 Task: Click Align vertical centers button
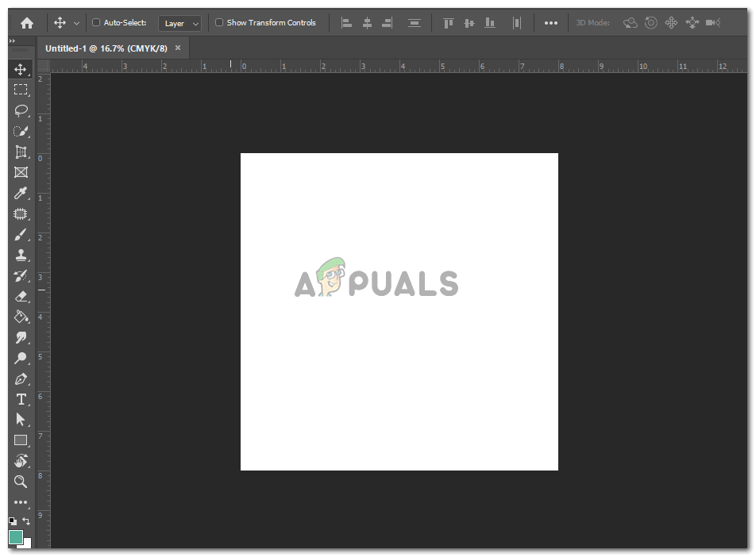469,23
